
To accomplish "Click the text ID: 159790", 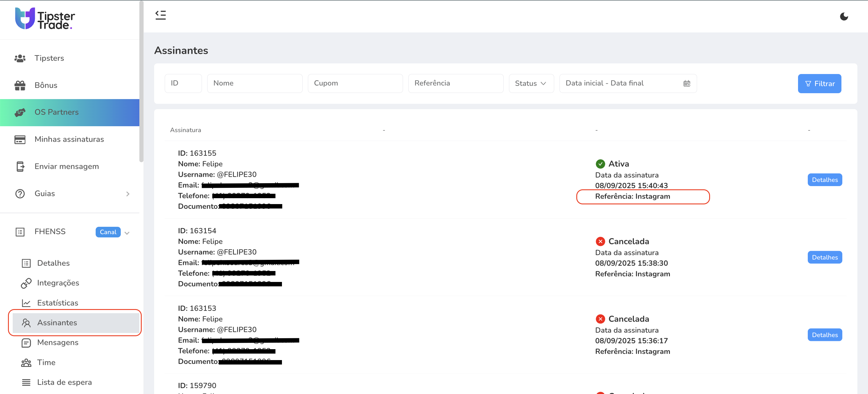I will point(197,385).
